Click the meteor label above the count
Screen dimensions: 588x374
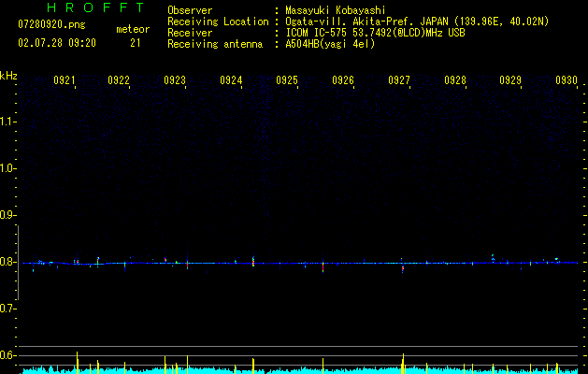tap(133, 29)
